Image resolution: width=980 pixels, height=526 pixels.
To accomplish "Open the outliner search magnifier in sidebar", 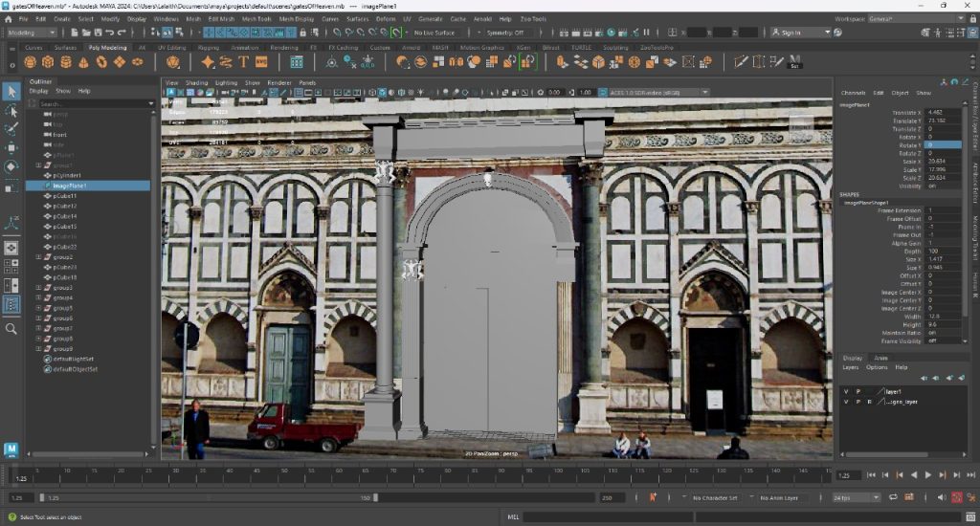I will [11, 329].
